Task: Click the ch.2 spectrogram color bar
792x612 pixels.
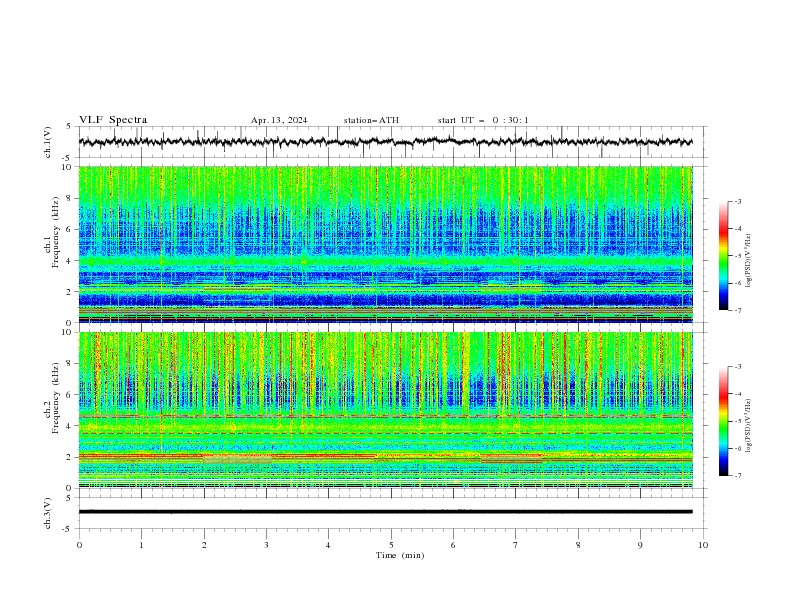Action: (723, 421)
